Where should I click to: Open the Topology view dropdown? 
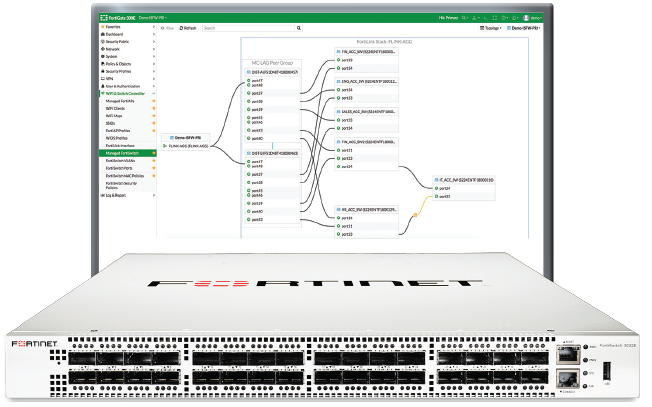(x=491, y=28)
